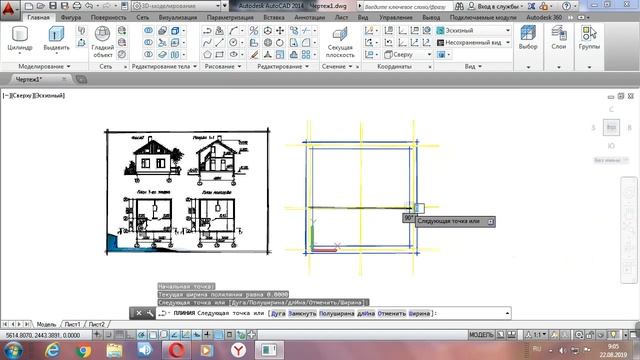The height and width of the screenshot is (360, 640).
Task: Open the Управление ribbon tab
Action: 396,18
